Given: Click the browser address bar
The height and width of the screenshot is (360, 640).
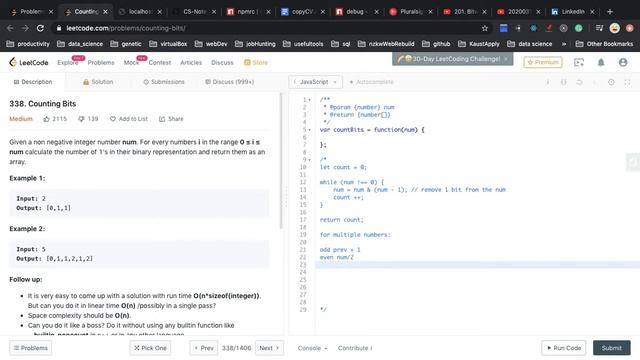Looking at the screenshot, I should (269, 28).
